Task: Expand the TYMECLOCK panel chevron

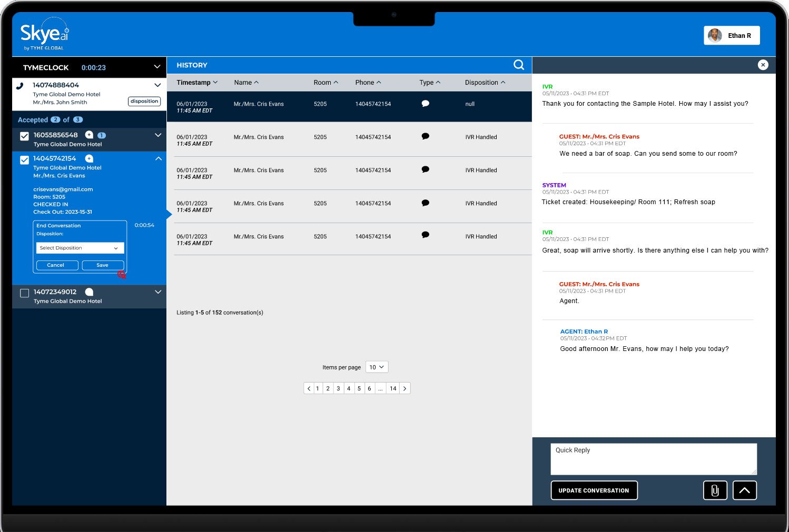Action: pyautogui.click(x=157, y=67)
